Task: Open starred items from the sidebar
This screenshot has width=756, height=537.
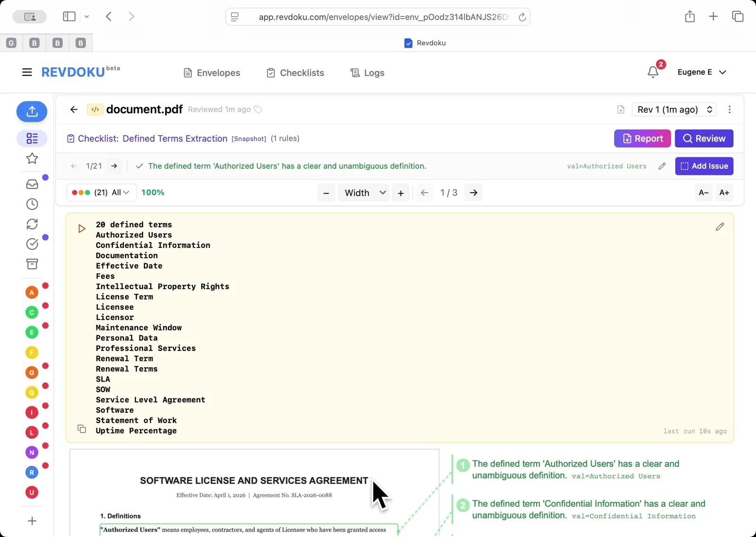Action: coord(32,159)
